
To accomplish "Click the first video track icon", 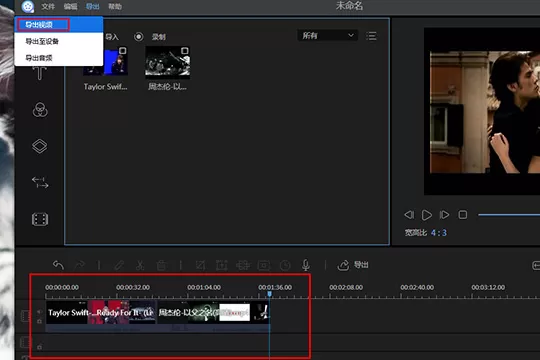I will 25,316.
